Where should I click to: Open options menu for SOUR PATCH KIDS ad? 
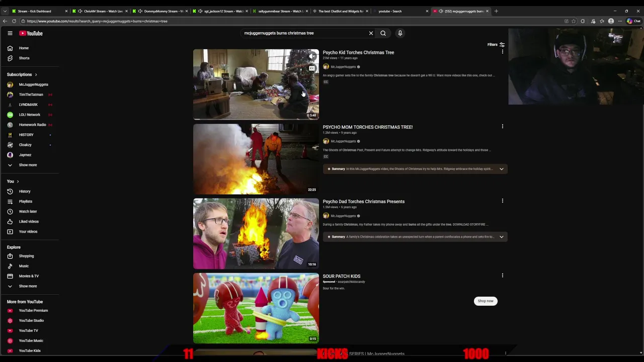[x=502, y=276]
